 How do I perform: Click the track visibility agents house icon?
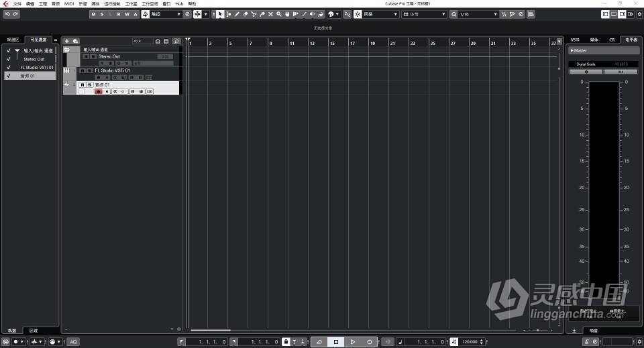[x=158, y=41]
